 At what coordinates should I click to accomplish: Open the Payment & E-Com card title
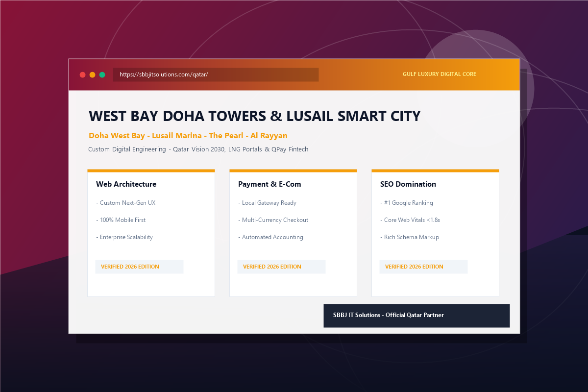coord(269,184)
